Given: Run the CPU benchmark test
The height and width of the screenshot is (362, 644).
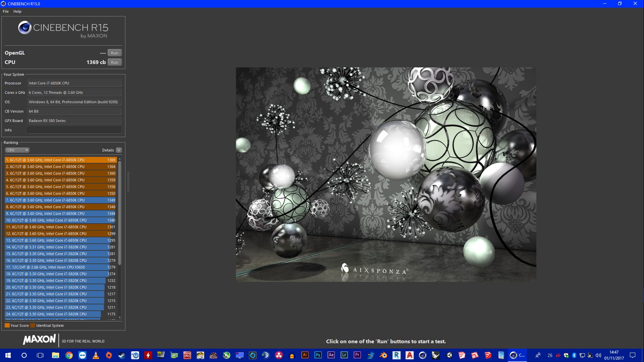Looking at the screenshot, I should click(x=114, y=62).
